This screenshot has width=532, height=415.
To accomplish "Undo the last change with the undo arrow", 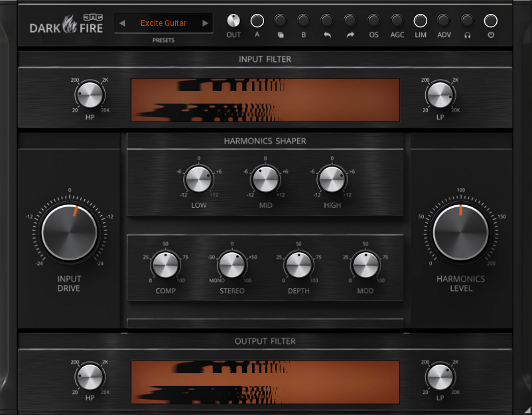I will pyautogui.click(x=326, y=20).
